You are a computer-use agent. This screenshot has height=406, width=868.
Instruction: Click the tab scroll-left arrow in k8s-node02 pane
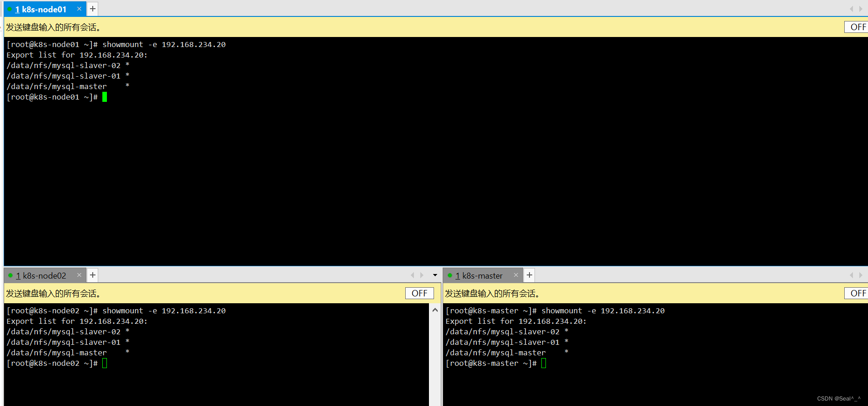pos(412,275)
